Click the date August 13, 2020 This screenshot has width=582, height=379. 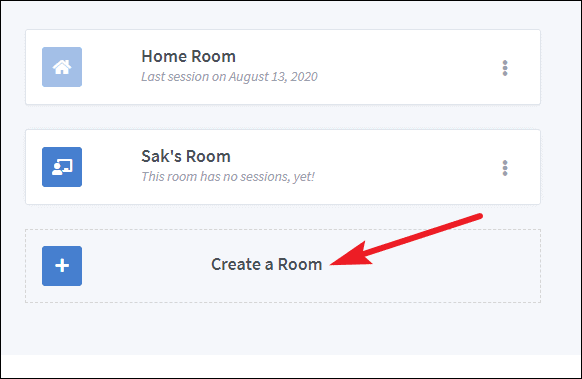[x=273, y=76]
